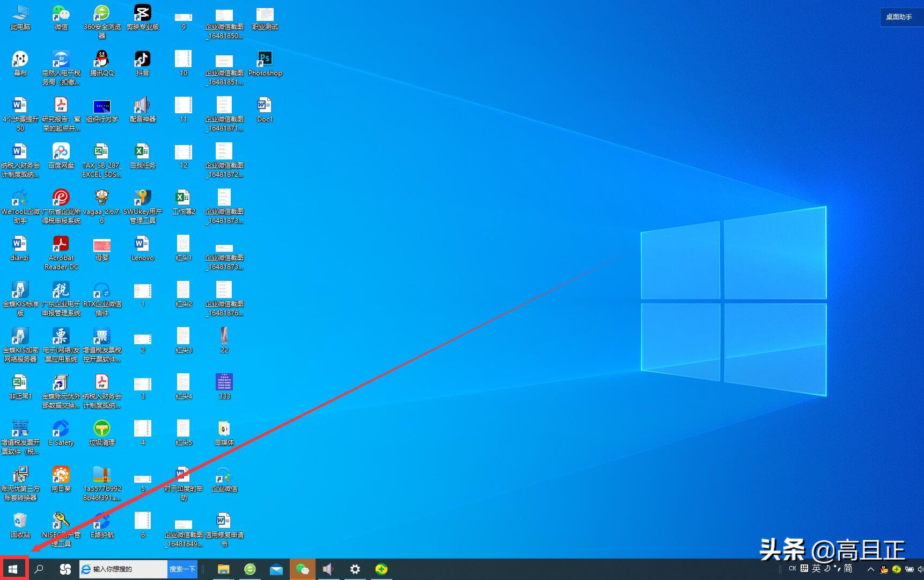Open Windows Search with the magnifier
The image size is (924, 580).
coord(39,569)
